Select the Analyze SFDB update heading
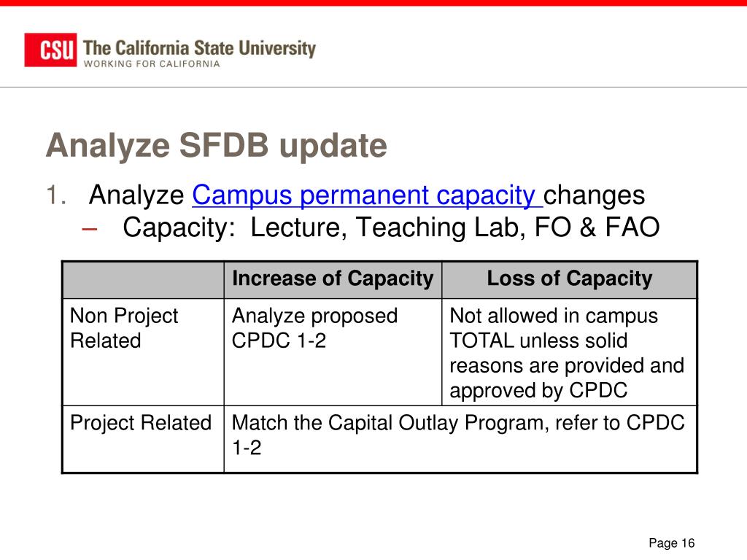Image resolution: width=747 pixels, height=560 pixels. coord(216,145)
